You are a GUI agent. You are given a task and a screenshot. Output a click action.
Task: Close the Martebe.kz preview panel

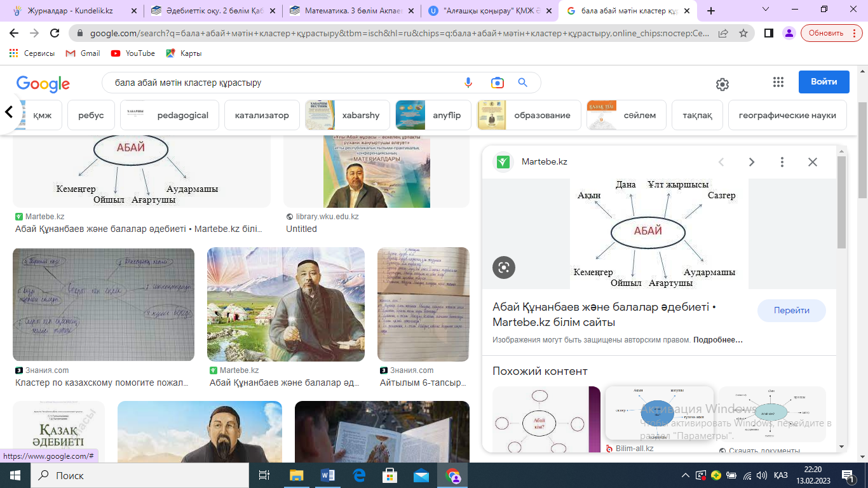(813, 162)
